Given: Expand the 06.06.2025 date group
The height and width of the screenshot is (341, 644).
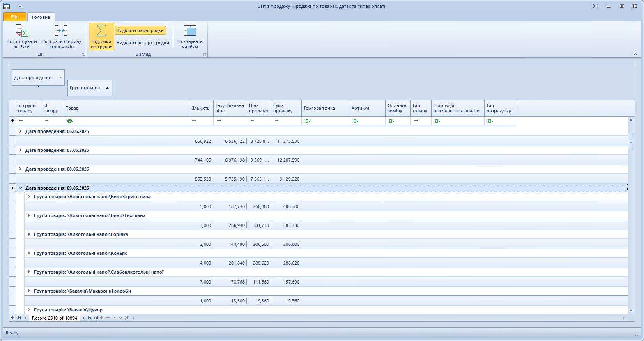Looking at the screenshot, I should 20,131.
